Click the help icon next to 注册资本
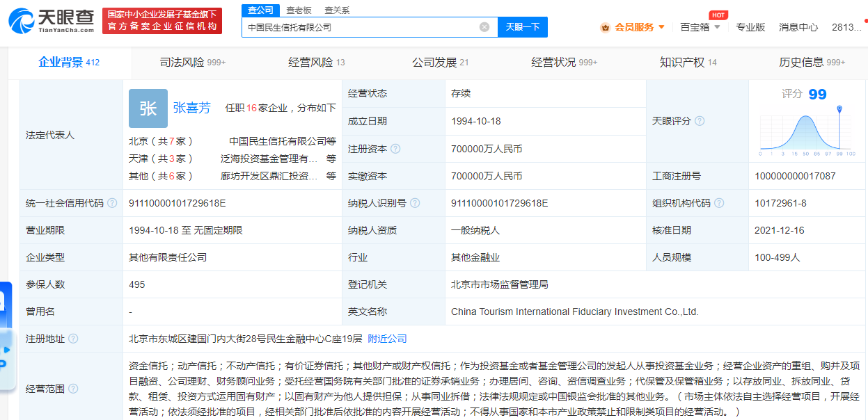868x420 pixels. click(395, 149)
